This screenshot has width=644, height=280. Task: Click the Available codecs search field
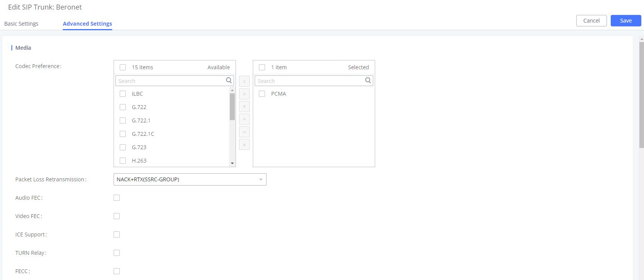171,81
